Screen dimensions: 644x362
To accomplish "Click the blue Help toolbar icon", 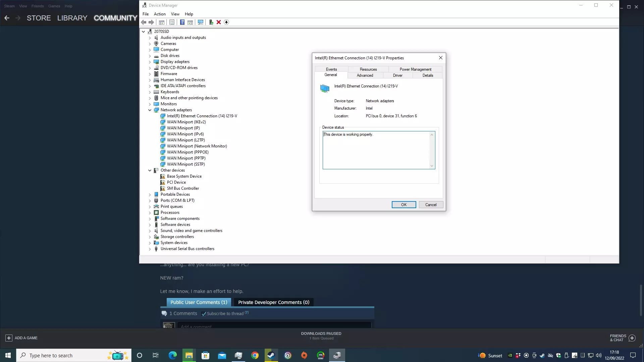I will point(182,22).
